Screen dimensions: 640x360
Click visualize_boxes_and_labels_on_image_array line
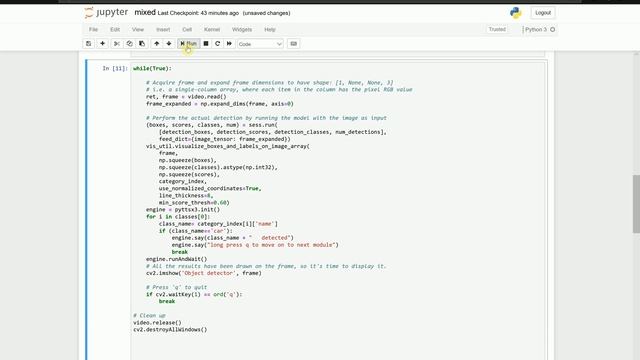click(228, 146)
